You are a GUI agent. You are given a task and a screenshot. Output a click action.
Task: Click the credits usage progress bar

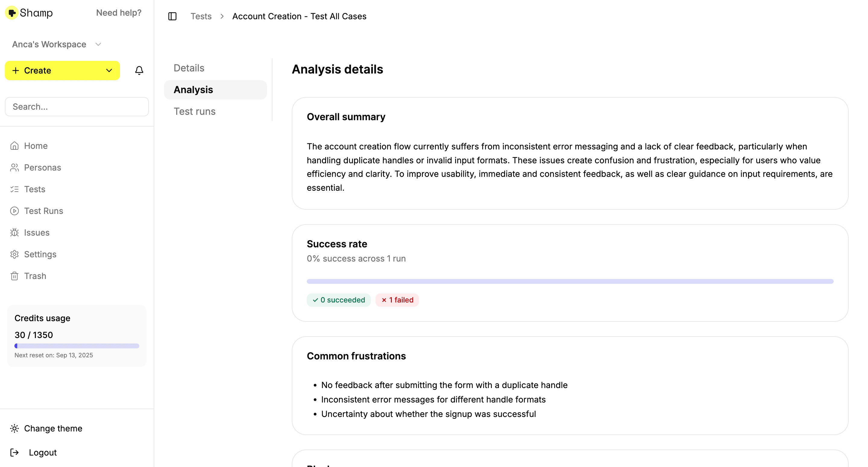77,346
